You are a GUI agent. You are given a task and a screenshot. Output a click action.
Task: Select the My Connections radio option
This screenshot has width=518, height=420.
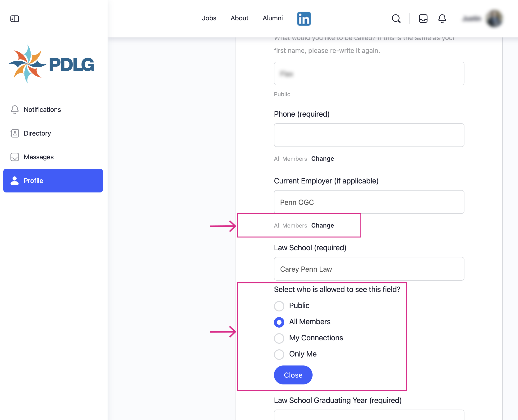(x=279, y=338)
